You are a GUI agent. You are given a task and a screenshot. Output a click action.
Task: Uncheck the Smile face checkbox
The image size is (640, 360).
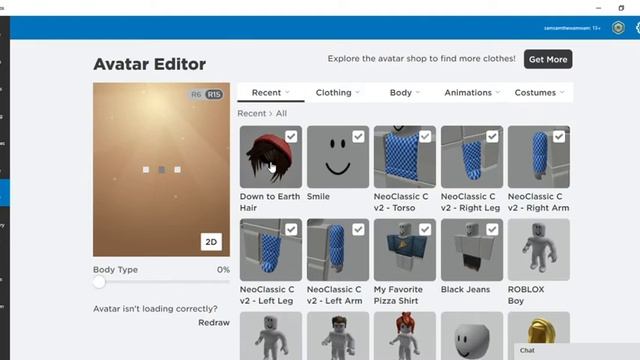(x=358, y=136)
